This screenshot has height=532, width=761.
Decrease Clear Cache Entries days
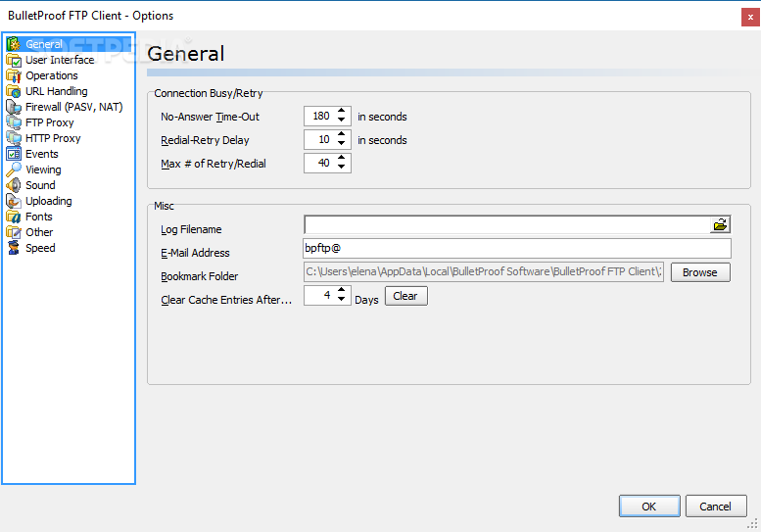click(342, 300)
